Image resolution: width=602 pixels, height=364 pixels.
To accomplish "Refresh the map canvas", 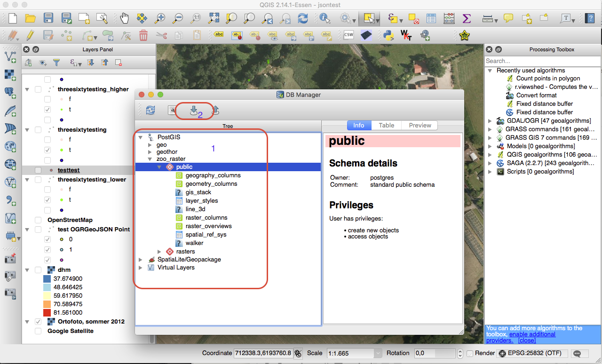I will [303, 18].
